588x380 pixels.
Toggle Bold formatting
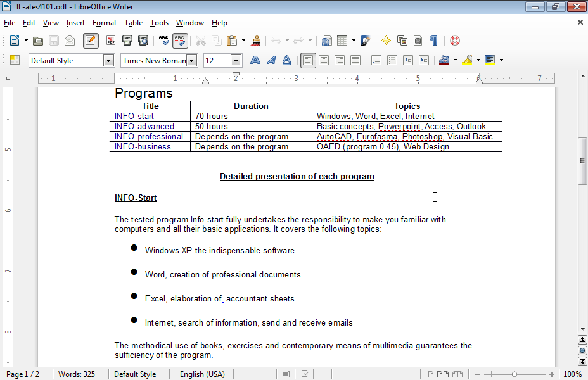255,60
